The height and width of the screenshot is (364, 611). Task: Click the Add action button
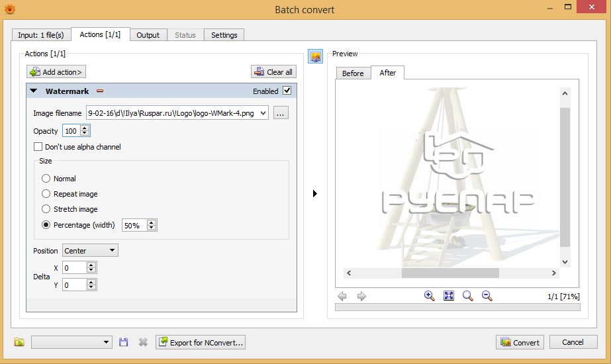(x=56, y=71)
